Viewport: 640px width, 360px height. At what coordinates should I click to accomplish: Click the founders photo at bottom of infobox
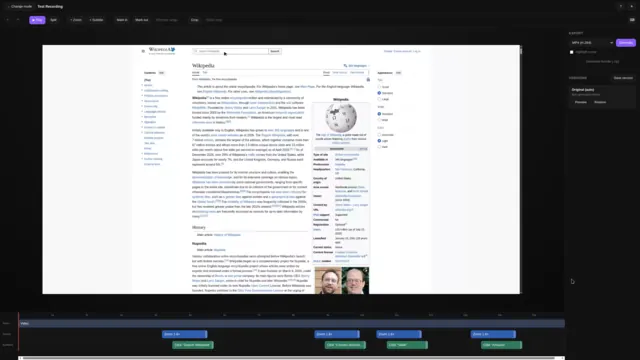pos(342,280)
